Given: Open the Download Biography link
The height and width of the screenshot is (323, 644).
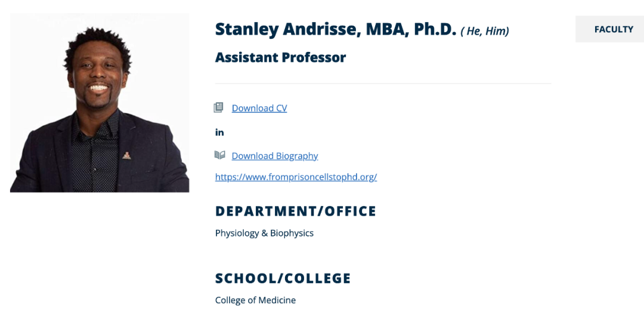Looking at the screenshot, I should coord(275,156).
